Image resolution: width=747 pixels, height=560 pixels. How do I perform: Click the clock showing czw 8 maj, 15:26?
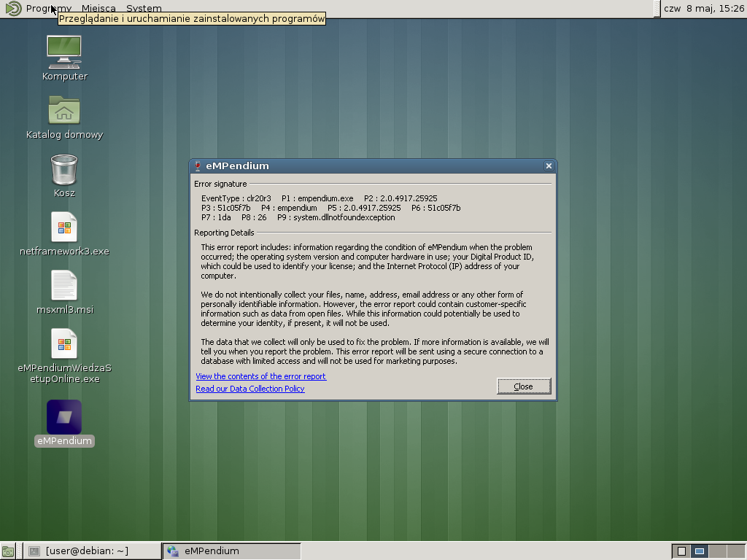point(704,8)
